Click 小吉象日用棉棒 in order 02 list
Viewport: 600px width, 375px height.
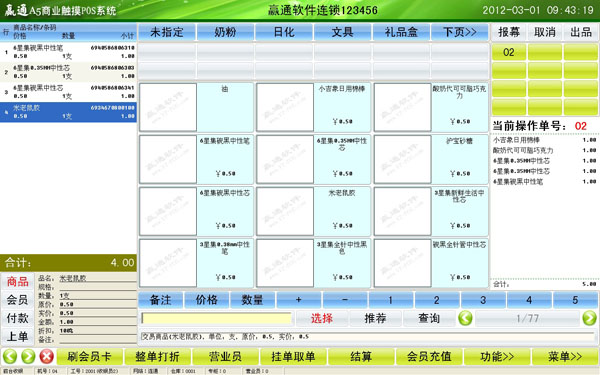pos(545,140)
